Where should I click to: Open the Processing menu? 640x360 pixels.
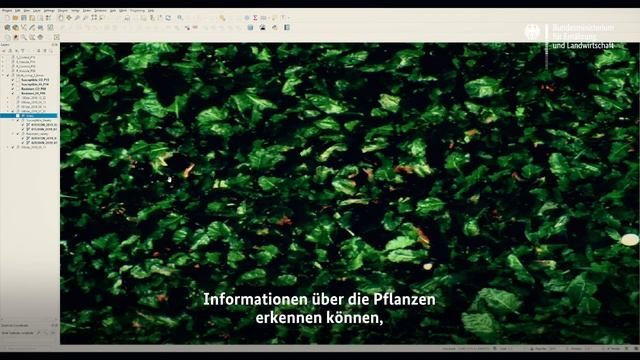tap(138, 11)
